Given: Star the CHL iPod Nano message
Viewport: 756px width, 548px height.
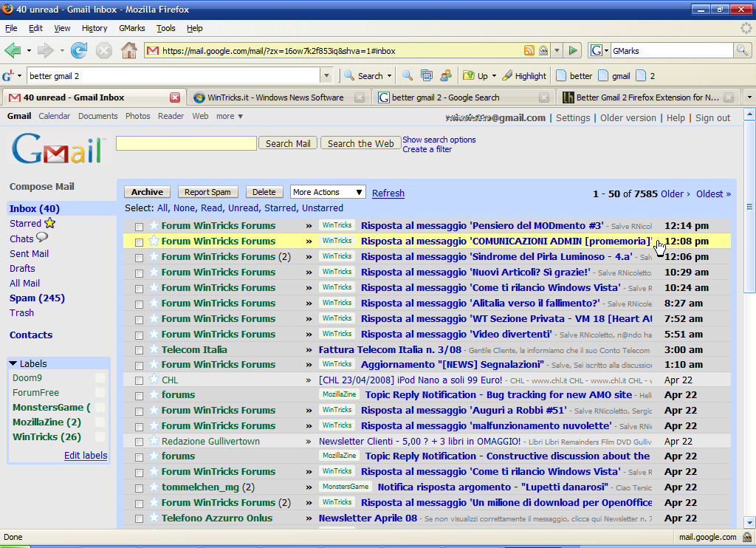Looking at the screenshot, I should [154, 380].
